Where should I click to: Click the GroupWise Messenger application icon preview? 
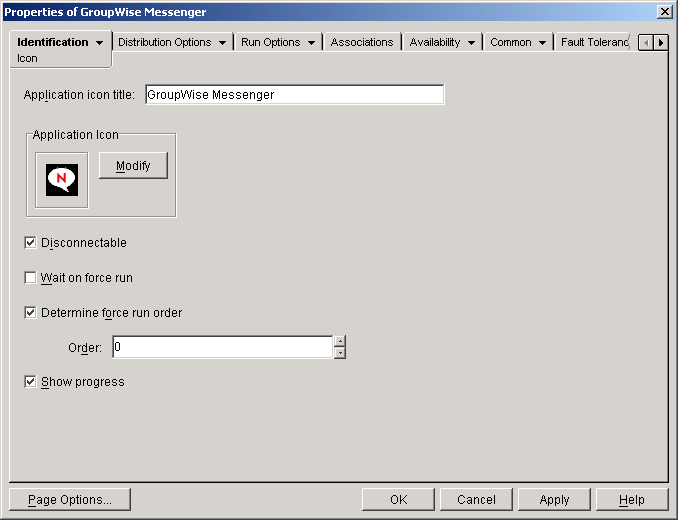pyautogui.click(x=62, y=180)
